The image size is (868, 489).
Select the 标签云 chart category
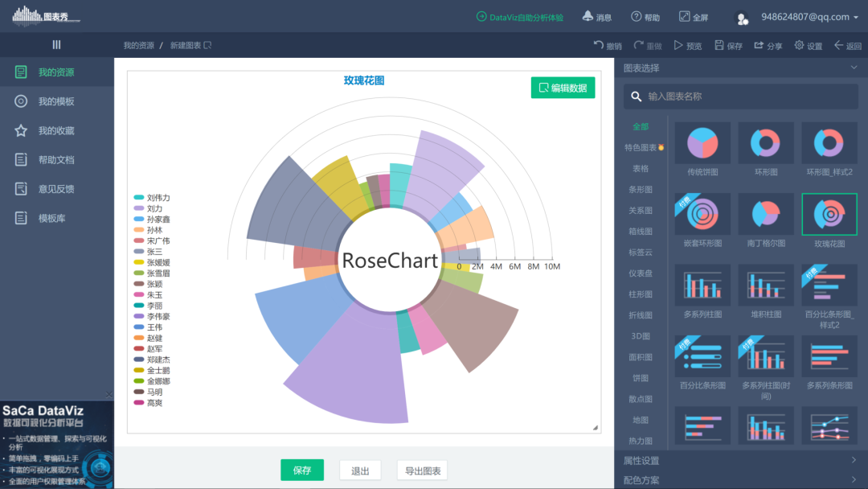[x=641, y=253]
